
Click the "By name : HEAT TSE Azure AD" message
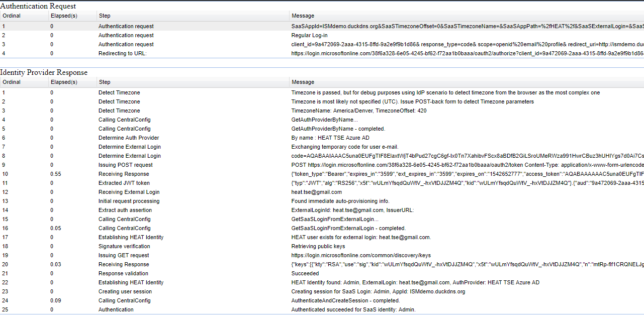click(330, 138)
